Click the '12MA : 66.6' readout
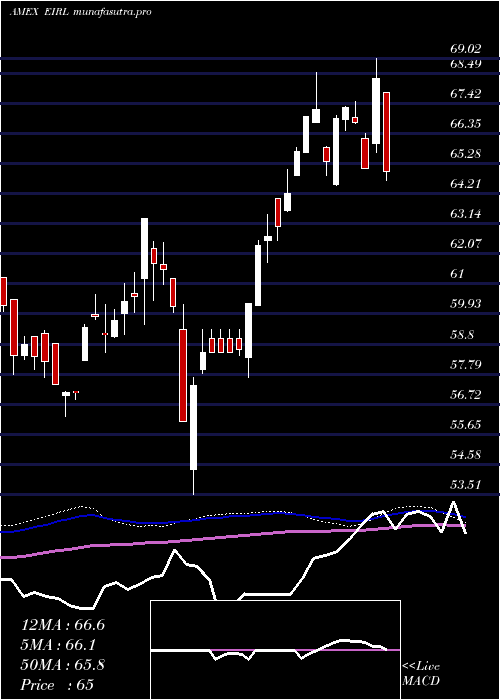The height and width of the screenshot is (700, 500). click(x=63, y=625)
